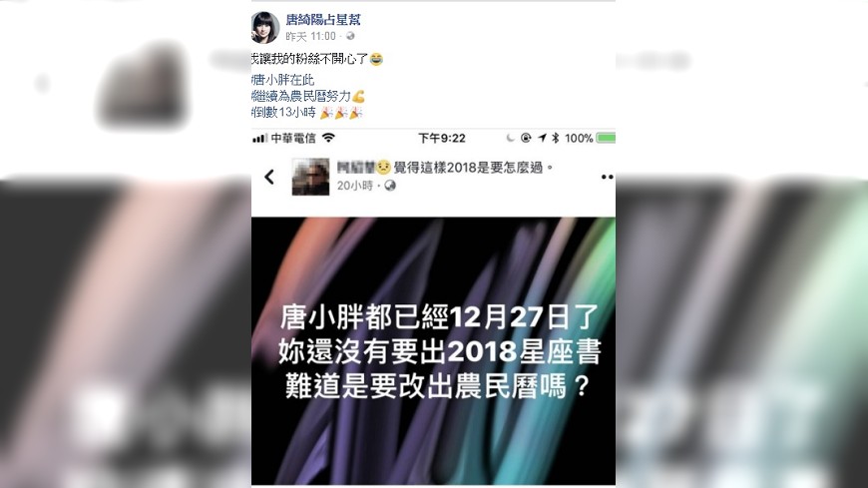The width and height of the screenshot is (868, 488).
Task: Click the globe privacy icon beside 昨天 11:00
Action: (x=350, y=36)
